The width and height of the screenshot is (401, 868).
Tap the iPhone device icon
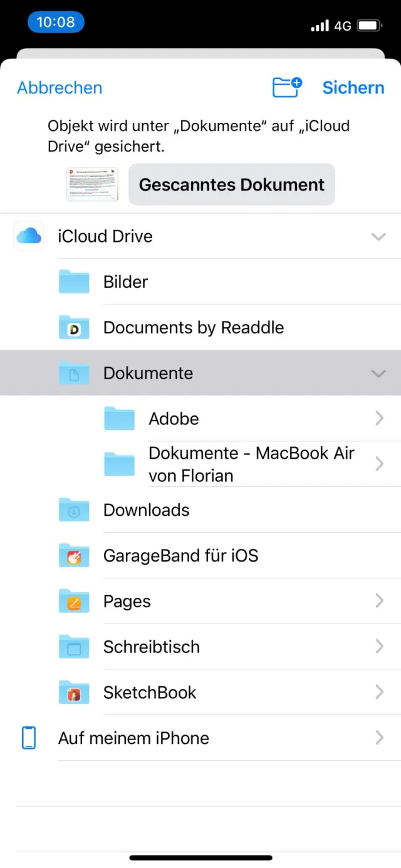[x=29, y=738]
